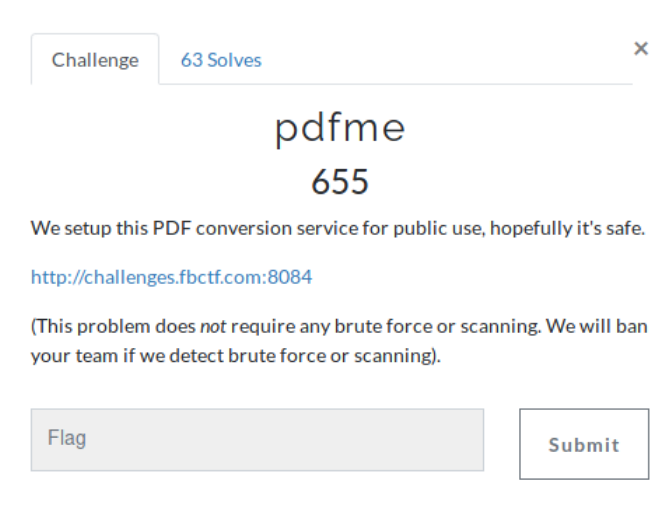Close the challenge dialog with X
Viewport: 671px width, 524px height.
(641, 48)
